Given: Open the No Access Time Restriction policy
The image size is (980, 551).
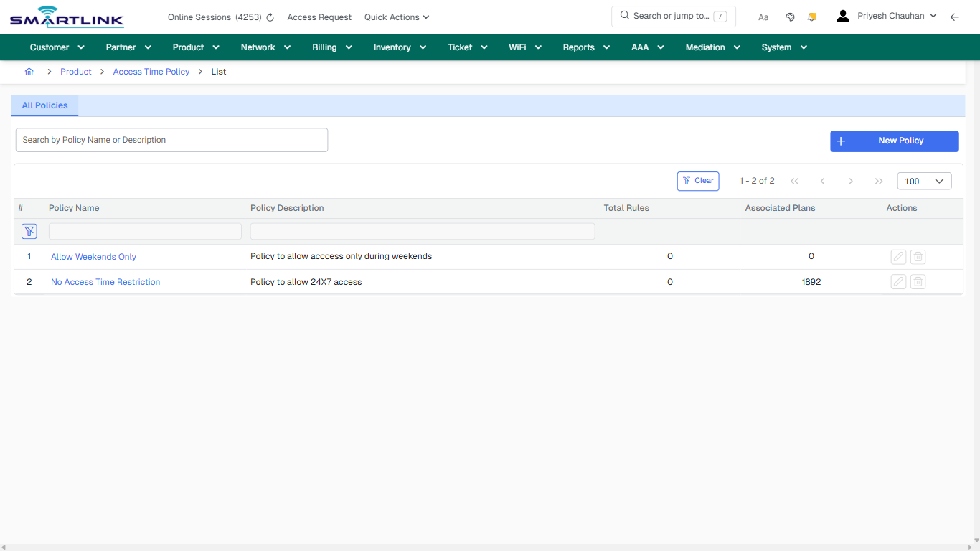Looking at the screenshot, I should (x=105, y=281).
